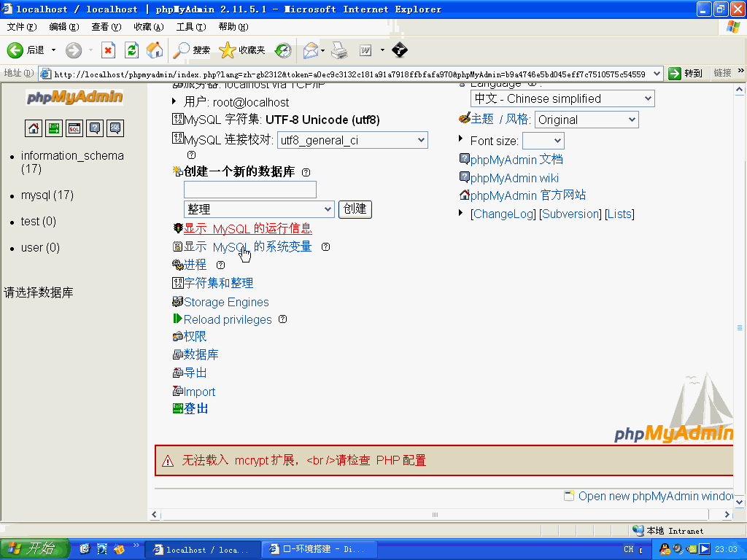Switch to the 环境搭建 taskbar window
The image size is (747, 560).
tap(320, 549)
